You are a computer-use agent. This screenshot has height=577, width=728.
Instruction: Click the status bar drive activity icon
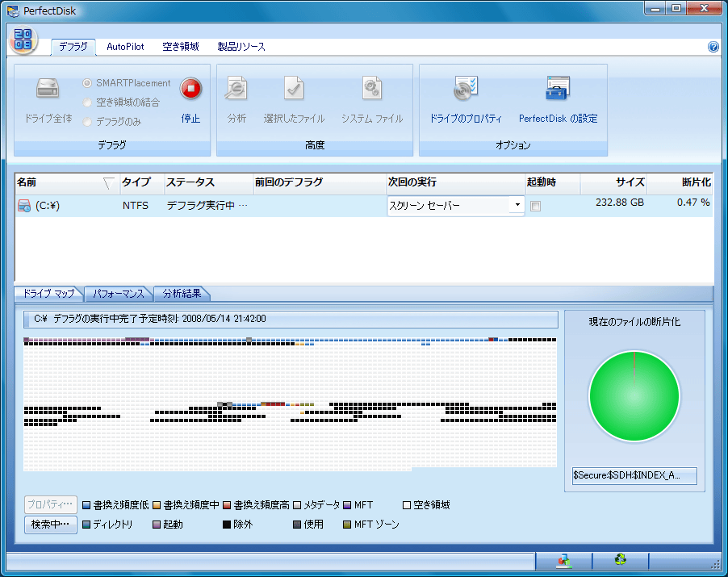(x=563, y=561)
